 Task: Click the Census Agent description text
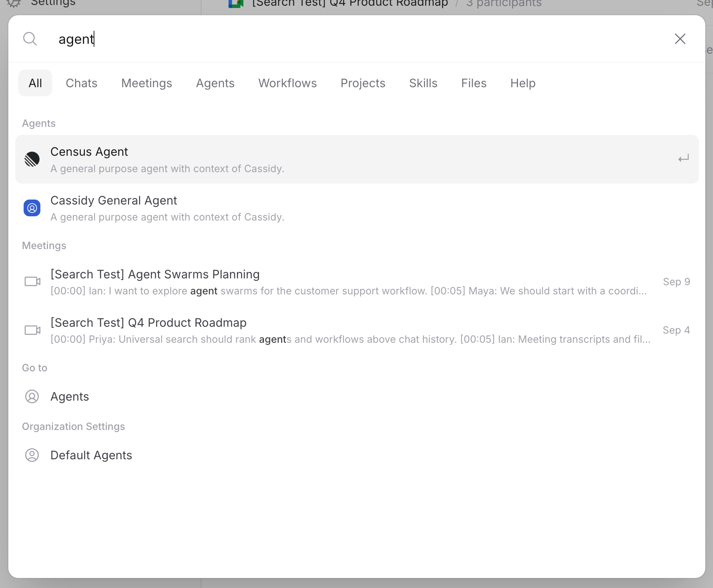pos(167,169)
